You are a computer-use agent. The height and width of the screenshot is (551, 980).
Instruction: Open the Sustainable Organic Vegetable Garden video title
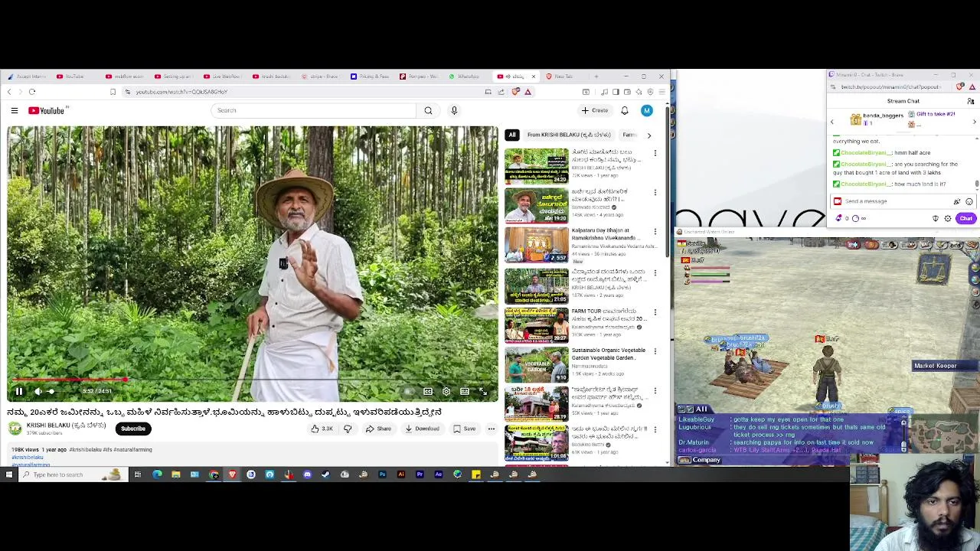coord(608,354)
